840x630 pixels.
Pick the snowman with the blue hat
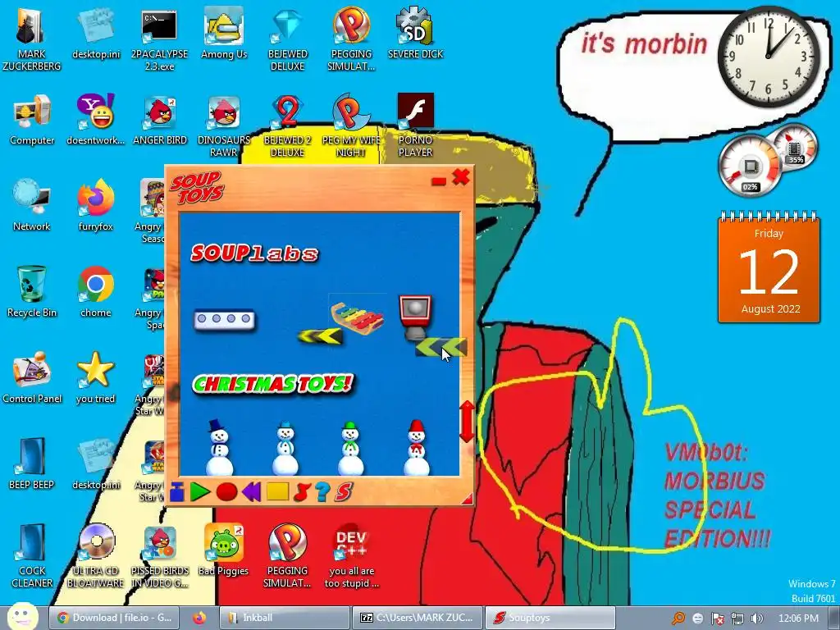click(x=285, y=449)
